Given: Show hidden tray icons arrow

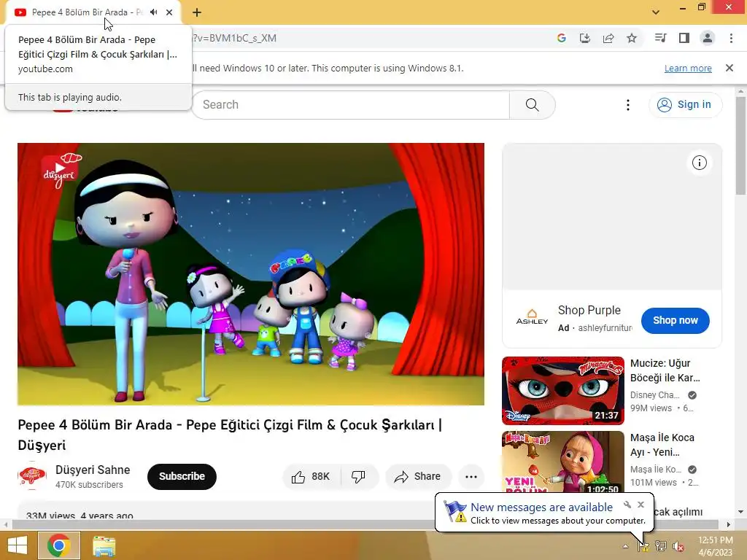Looking at the screenshot, I should click(x=625, y=546).
